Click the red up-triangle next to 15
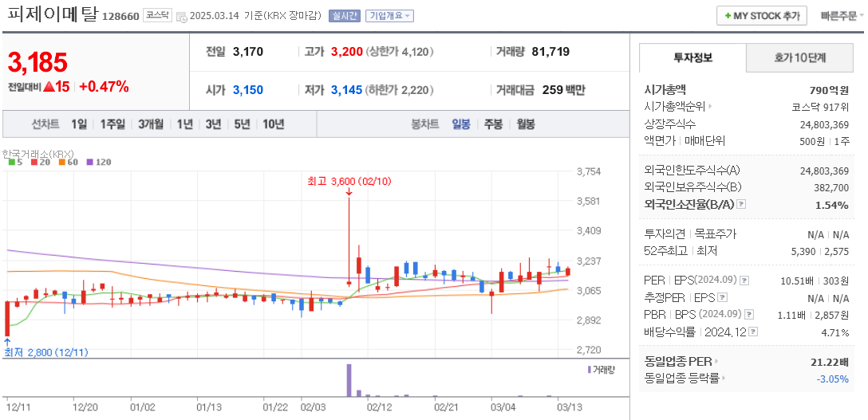This screenshot has height=420, width=868. (x=49, y=87)
